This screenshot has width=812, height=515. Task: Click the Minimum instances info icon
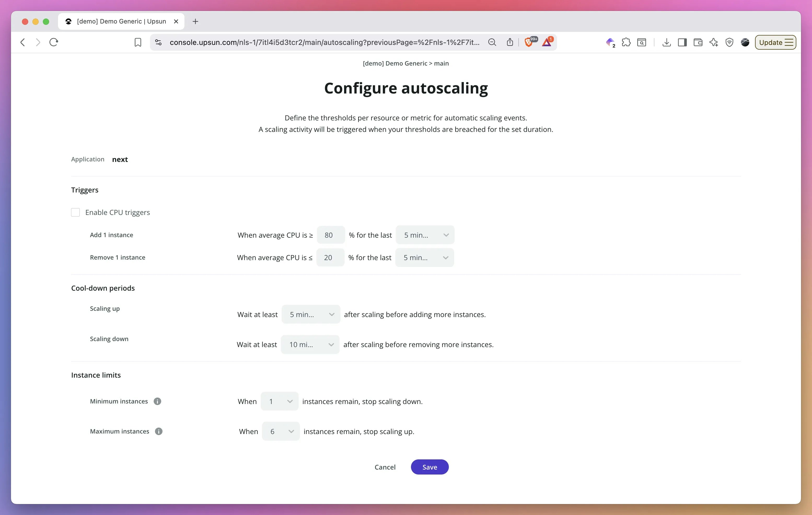(157, 401)
